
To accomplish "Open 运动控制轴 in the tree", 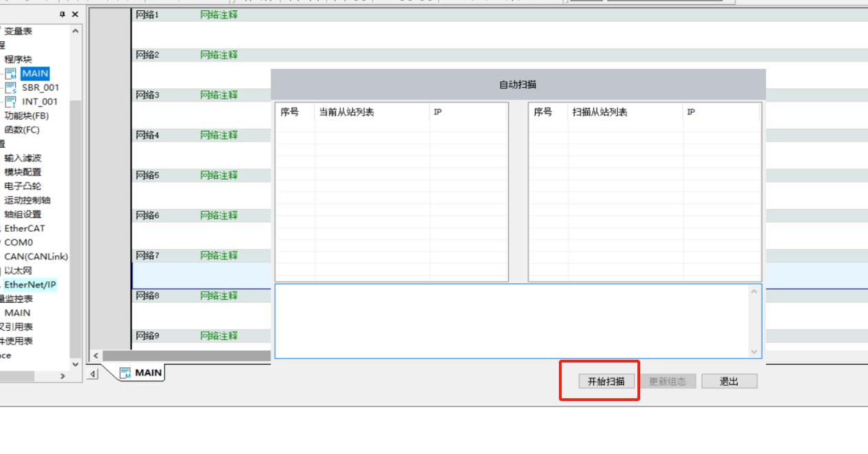I will click(x=28, y=200).
